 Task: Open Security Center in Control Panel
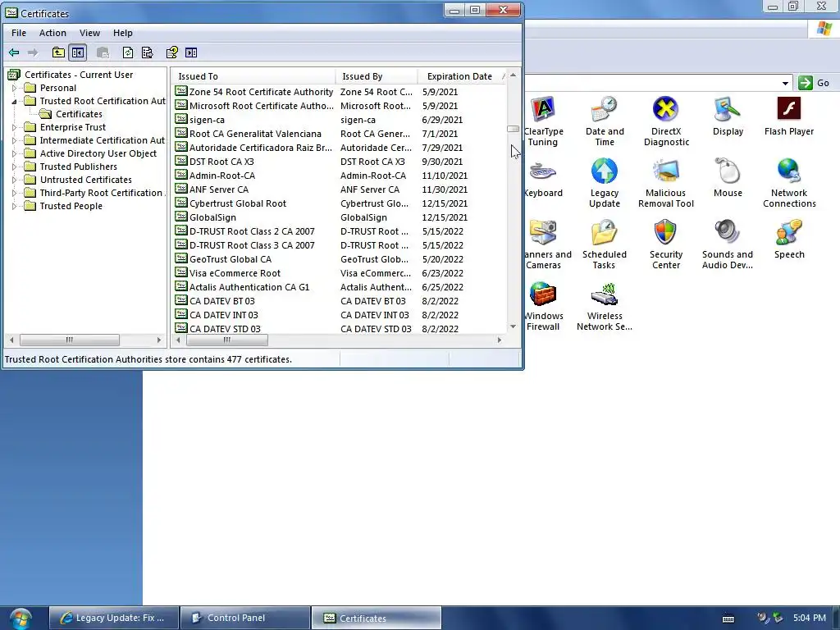(666, 244)
